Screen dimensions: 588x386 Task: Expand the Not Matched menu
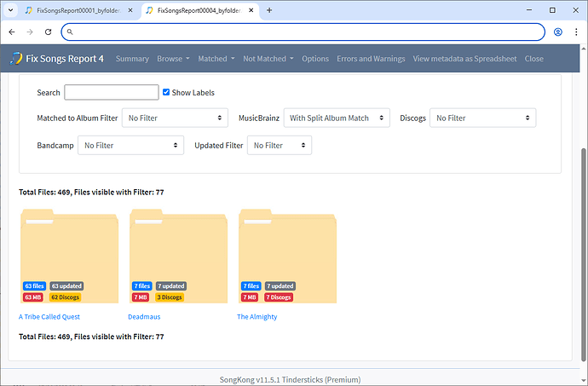click(x=268, y=59)
